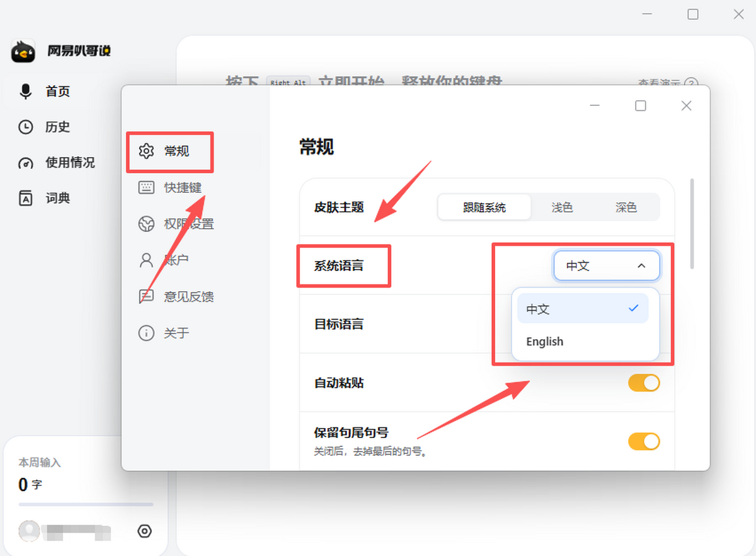Open settings via gear icon near avatar
756x556 pixels.
click(x=144, y=531)
